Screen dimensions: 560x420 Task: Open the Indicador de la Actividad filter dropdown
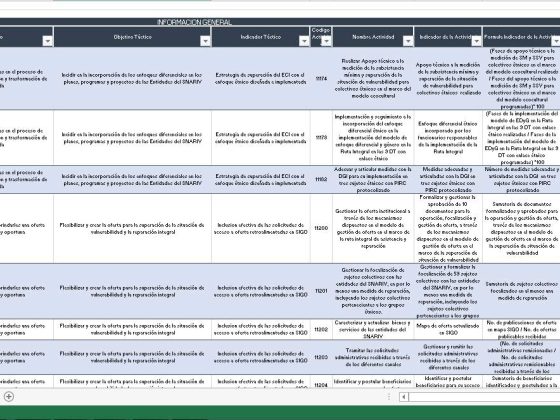(476, 41)
